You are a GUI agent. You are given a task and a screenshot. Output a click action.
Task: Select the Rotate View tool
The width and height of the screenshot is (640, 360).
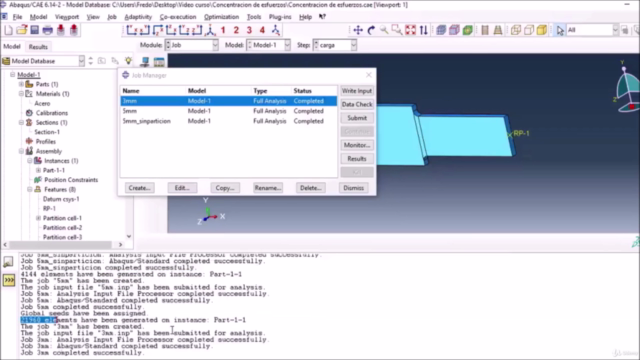coord(371,30)
